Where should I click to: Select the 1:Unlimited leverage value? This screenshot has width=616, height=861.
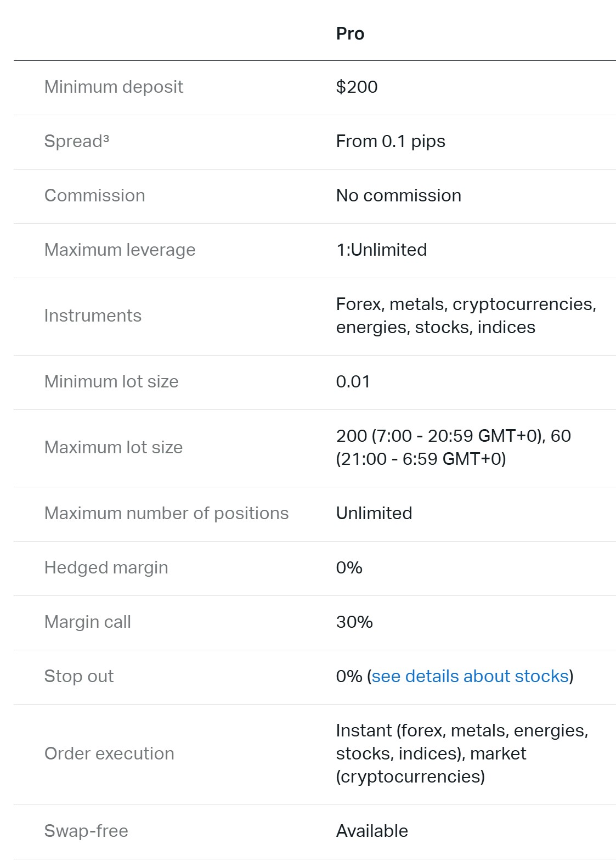pos(381,250)
